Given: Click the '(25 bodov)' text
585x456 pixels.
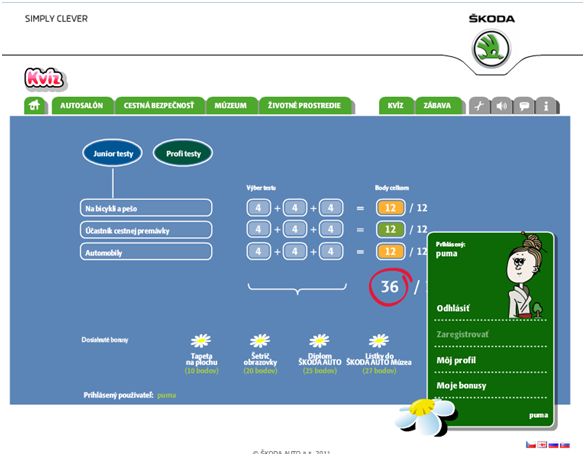Looking at the screenshot, I should (320, 371).
